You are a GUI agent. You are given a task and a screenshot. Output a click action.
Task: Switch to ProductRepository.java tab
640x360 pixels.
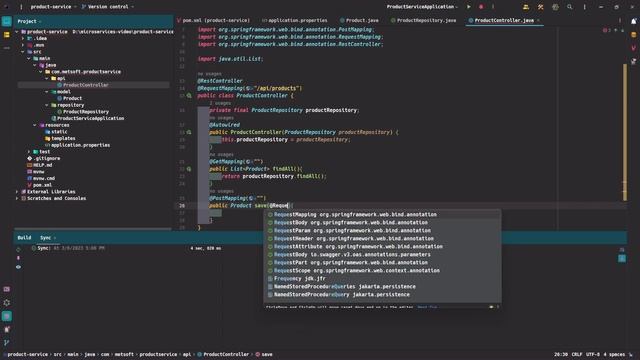coord(423,20)
